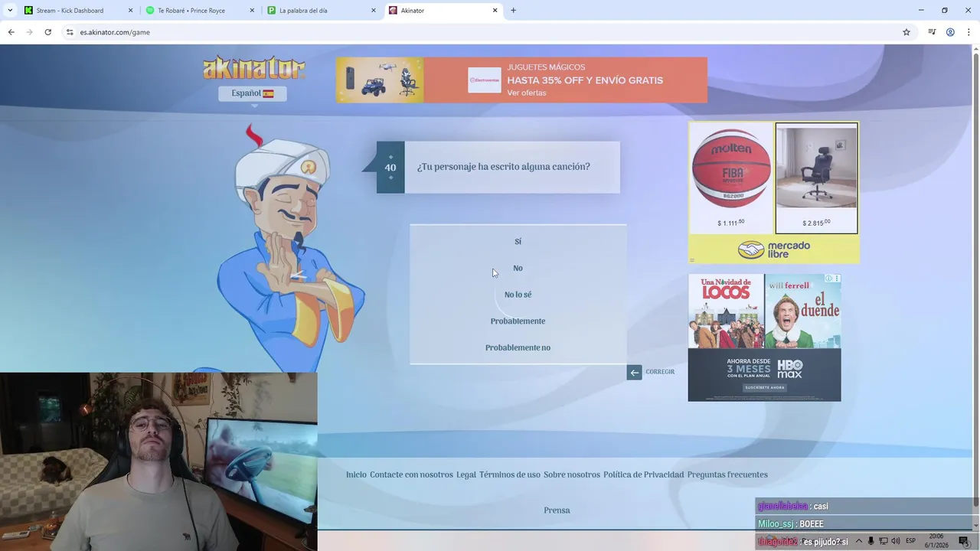
Task: Close the Kick Dashboard tab
Action: pos(130,11)
